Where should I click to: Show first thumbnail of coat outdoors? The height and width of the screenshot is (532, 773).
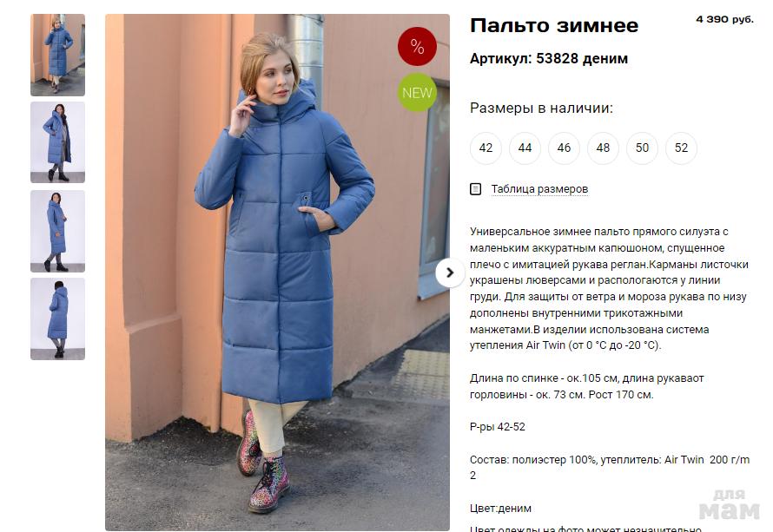[57, 55]
